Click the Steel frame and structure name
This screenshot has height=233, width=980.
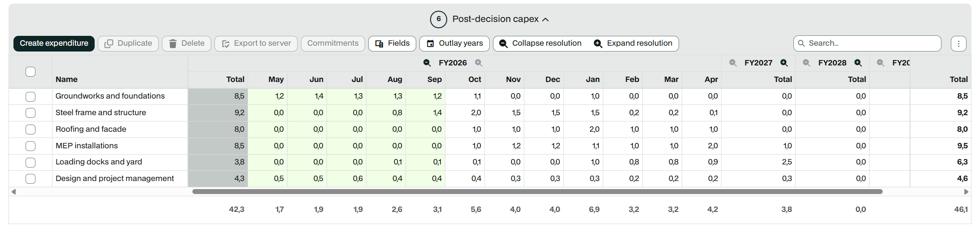point(101,112)
